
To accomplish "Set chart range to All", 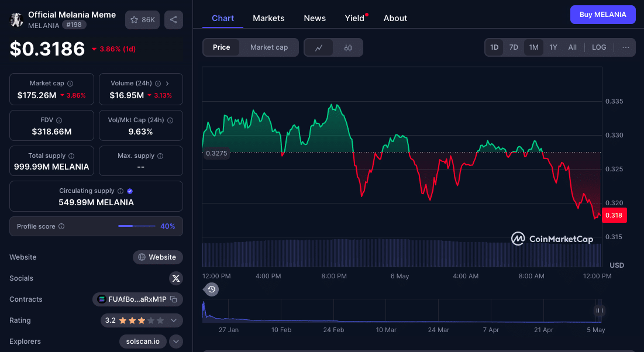I will tap(572, 47).
